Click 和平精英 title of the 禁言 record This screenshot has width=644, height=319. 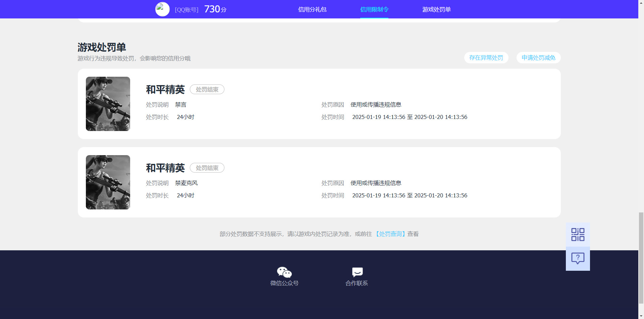[x=165, y=89]
